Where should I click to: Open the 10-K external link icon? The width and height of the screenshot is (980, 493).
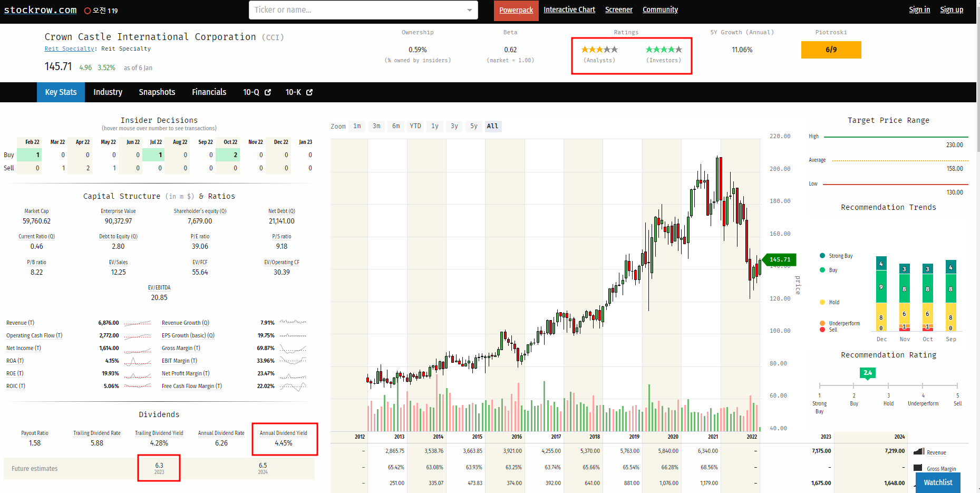click(x=309, y=92)
